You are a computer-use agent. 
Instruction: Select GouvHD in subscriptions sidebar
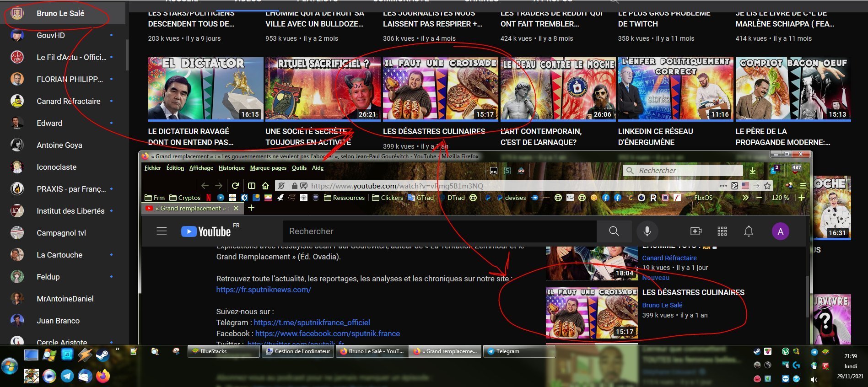63,35
